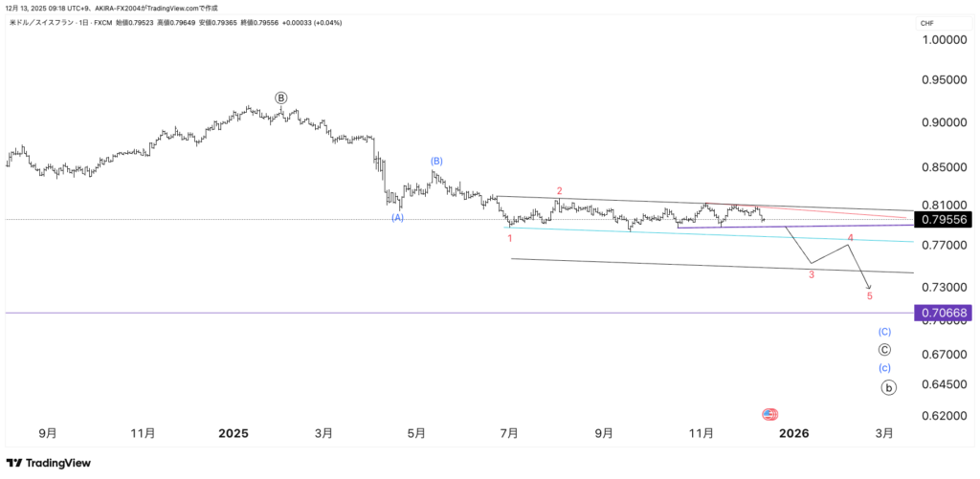Click the circled B wave label at the peak
Viewport: 980px width, 479px height.
[x=281, y=98]
